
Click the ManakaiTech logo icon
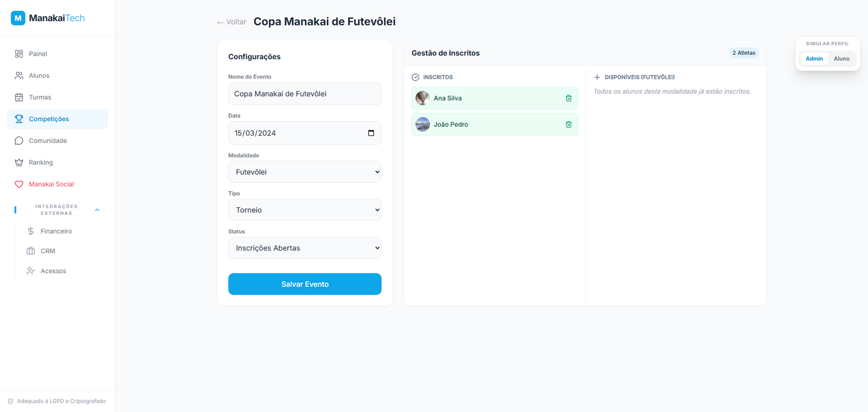18,18
